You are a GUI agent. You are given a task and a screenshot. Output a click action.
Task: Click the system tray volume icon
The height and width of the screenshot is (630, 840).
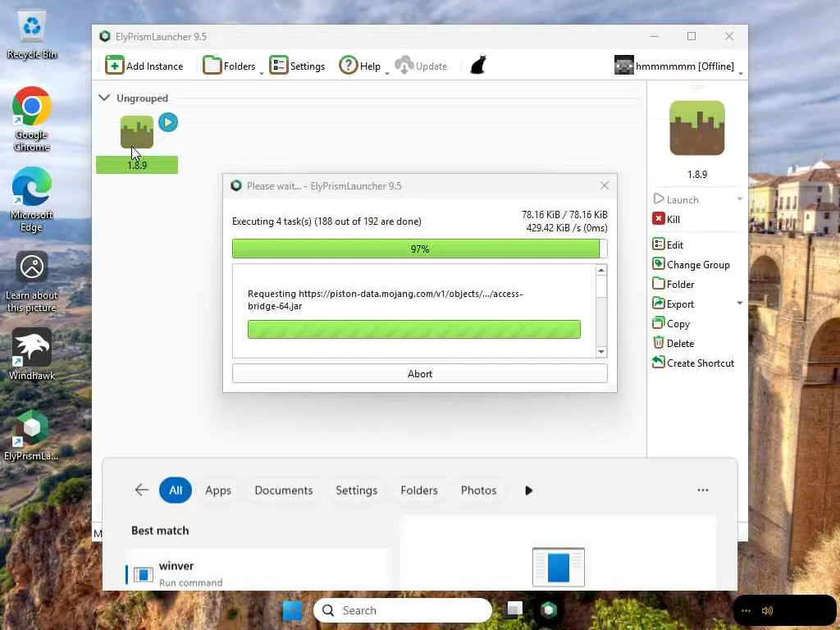click(x=767, y=610)
